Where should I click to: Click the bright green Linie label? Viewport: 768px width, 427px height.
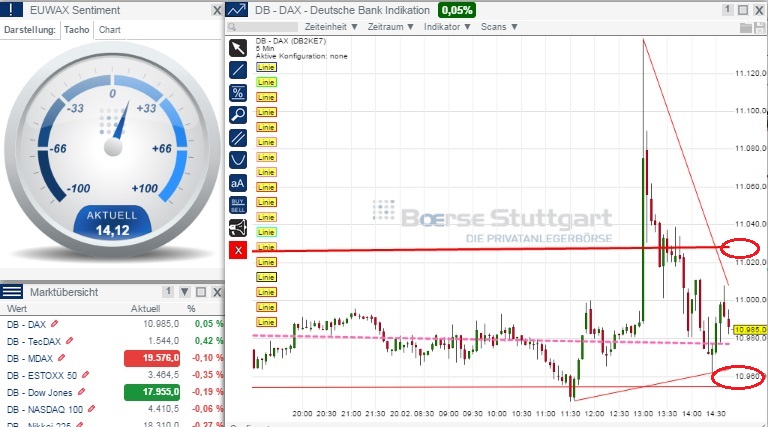point(266,82)
